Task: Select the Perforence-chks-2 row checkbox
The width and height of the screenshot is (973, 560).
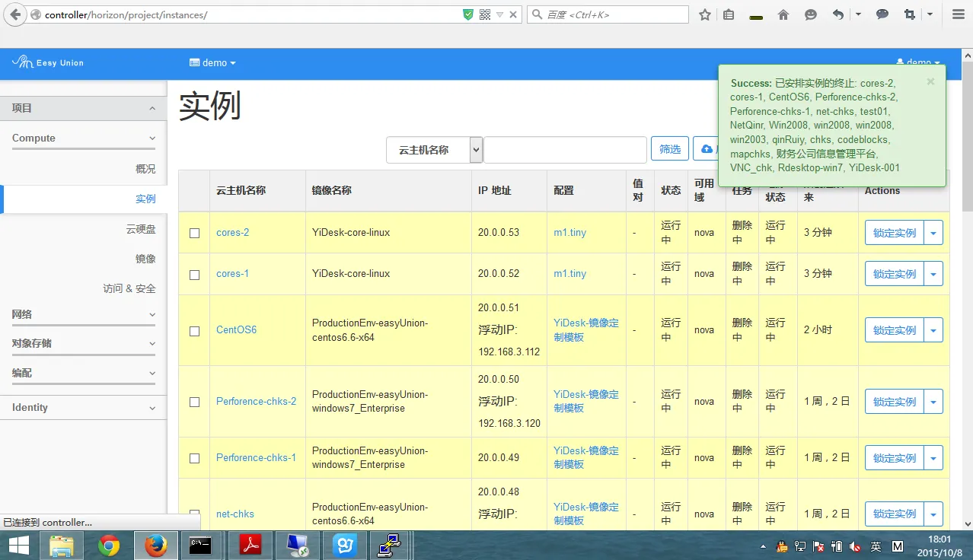Action: (x=195, y=402)
